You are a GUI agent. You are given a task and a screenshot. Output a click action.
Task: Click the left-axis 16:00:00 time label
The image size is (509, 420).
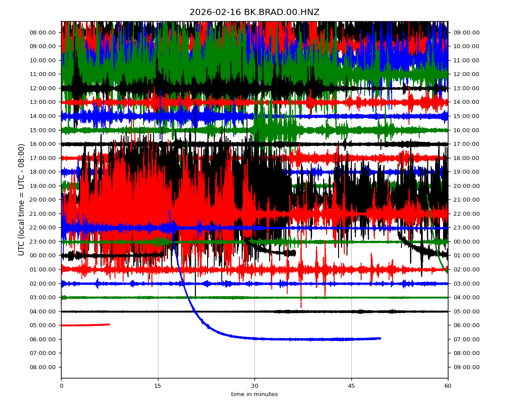click(42, 144)
